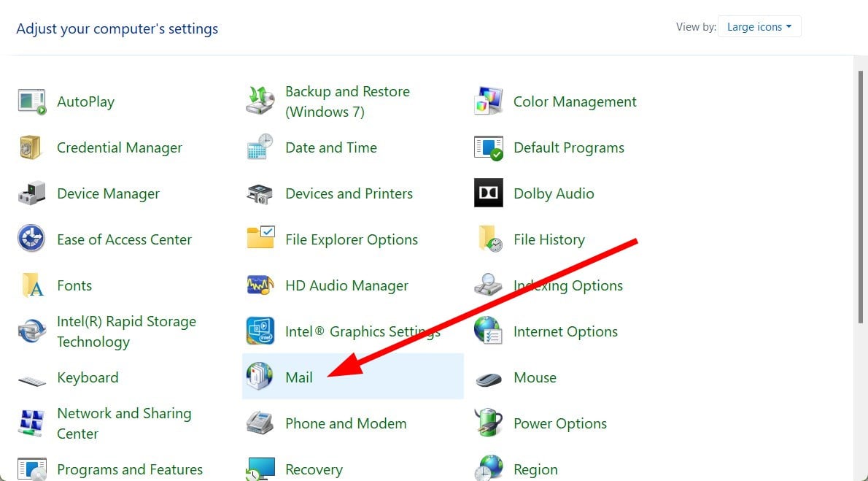Click the Date and Time label

click(331, 147)
